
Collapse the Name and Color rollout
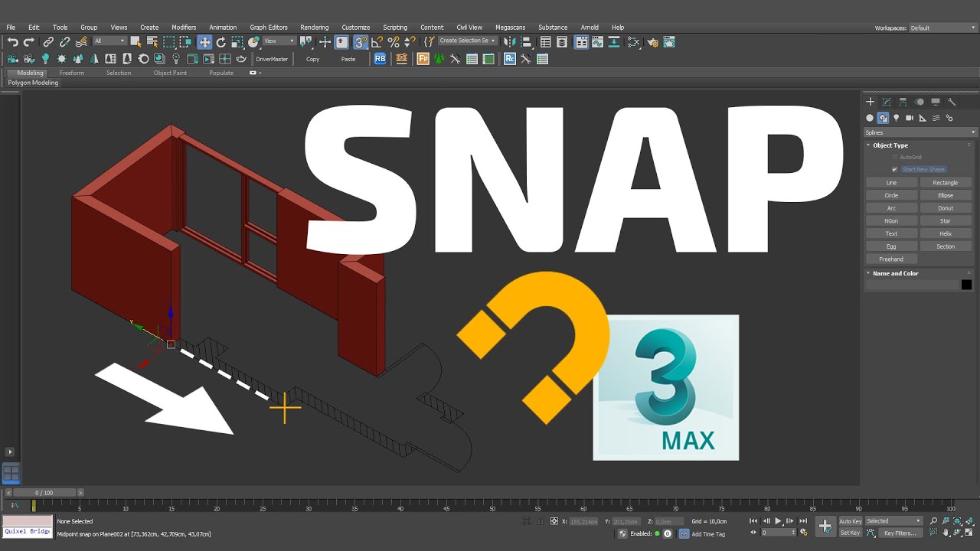[x=896, y=273]
